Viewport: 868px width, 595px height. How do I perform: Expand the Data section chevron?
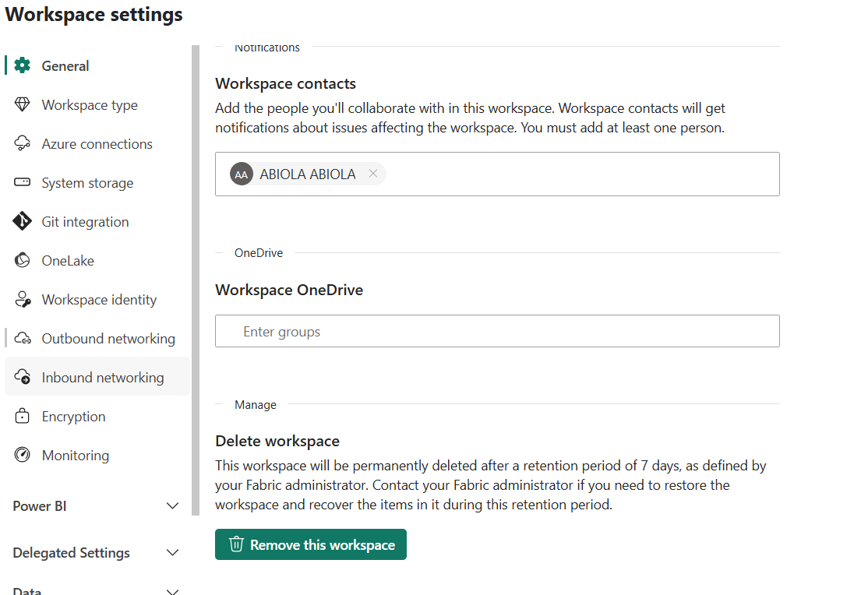click(x=173, y=591)
